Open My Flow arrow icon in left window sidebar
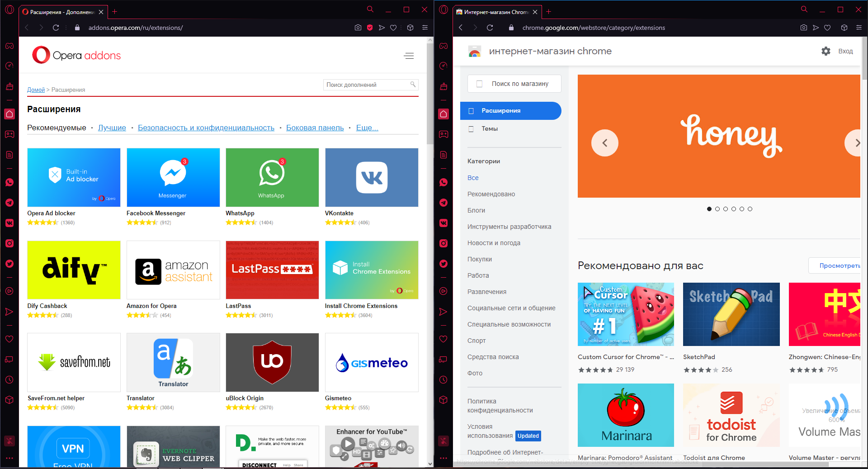Image resolution: width=868 pixels, height=469 pixels. tap(9, 312)
